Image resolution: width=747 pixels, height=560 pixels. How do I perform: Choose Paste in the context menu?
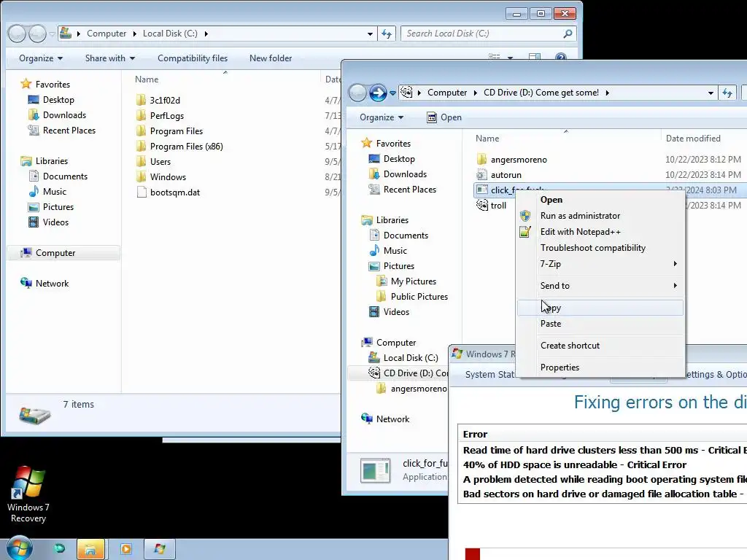(x=600, y=324)
